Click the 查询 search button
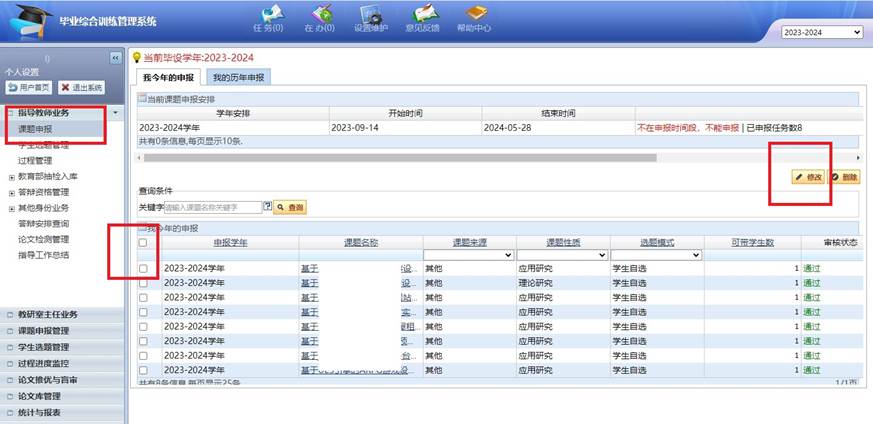 [291, 207]
